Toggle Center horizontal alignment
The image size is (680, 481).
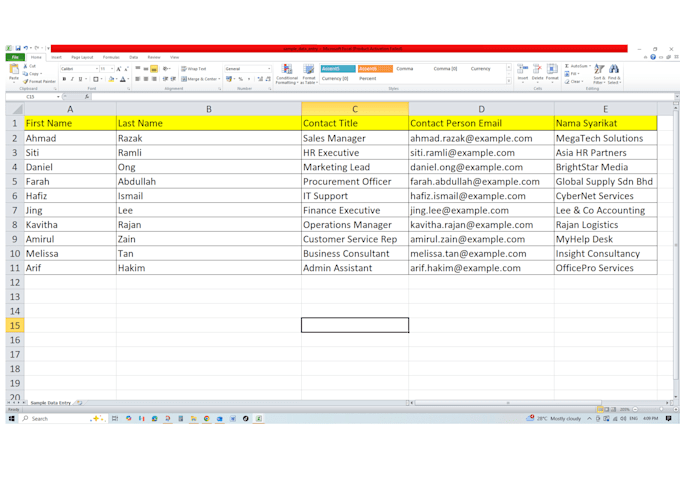coord(146,79)
